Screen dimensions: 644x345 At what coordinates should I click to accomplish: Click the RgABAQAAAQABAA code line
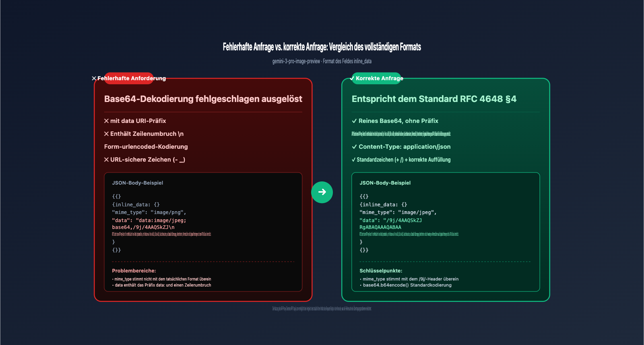pos(380,227)
